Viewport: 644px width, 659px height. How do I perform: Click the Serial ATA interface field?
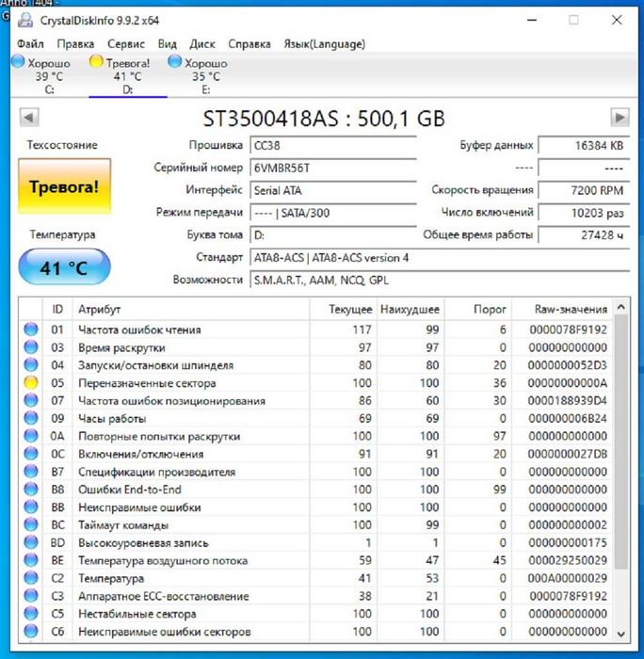point(333,190)
